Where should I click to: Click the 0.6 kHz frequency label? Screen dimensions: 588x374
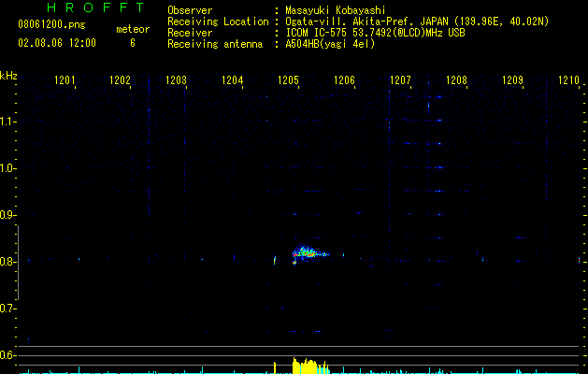click(x=8, y=355)
